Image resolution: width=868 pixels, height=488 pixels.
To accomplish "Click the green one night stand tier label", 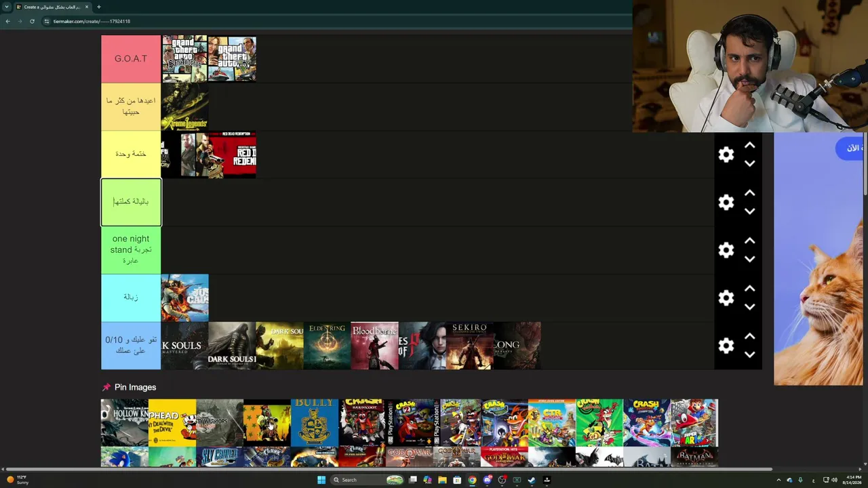I will [131, 249].
